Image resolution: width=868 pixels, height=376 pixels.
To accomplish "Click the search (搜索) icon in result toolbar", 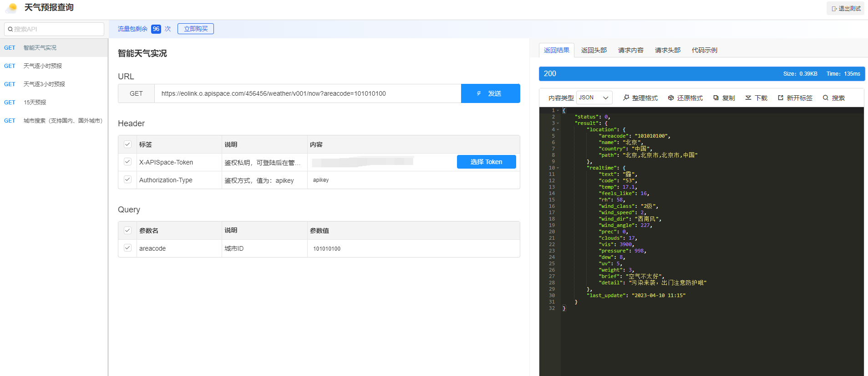I will pos(826,98).
